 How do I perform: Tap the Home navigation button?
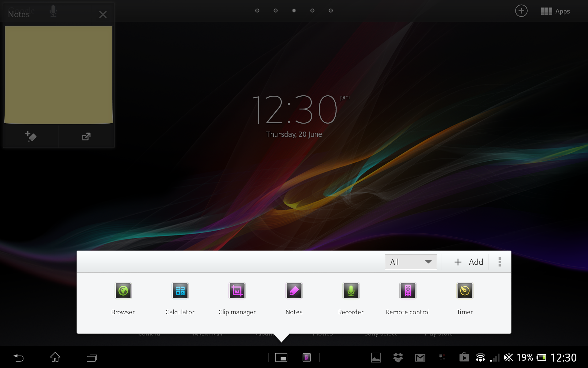point(55,357)
